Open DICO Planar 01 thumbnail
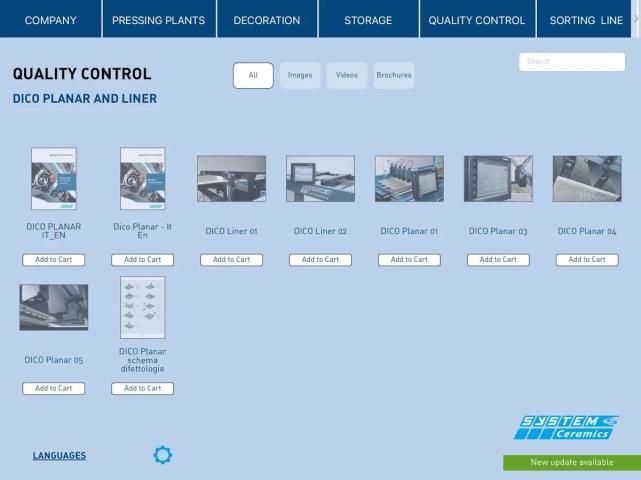This screenshot has width=641, height=480. click(409, 179)
